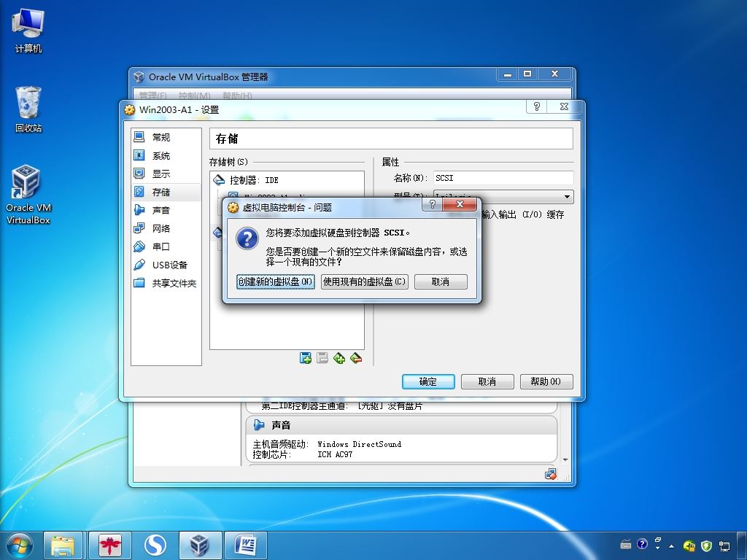Open the 共享文件夹 settings category
Image resolution: width=747 pixels, height=560 pixels.
(166, 284)
